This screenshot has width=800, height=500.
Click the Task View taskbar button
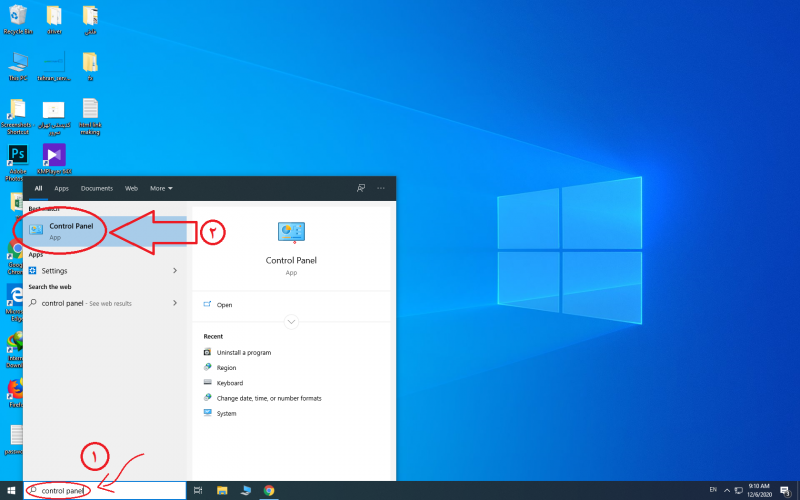tap(198, 490)
